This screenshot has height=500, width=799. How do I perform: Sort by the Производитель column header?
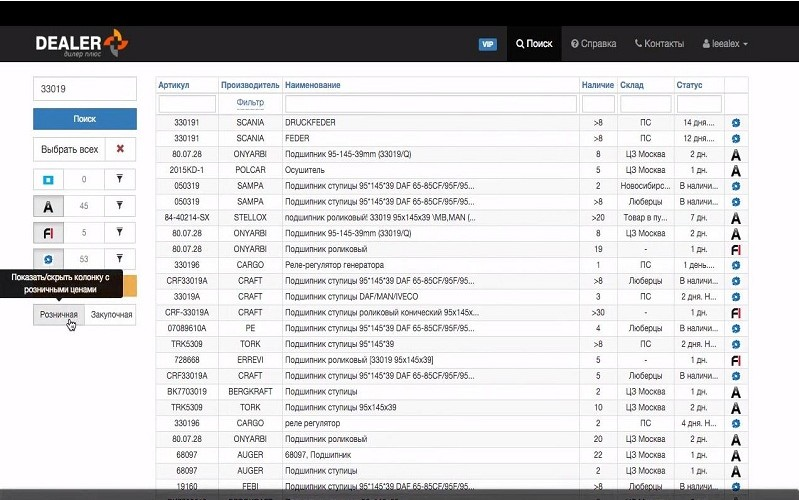pos(250,85)
